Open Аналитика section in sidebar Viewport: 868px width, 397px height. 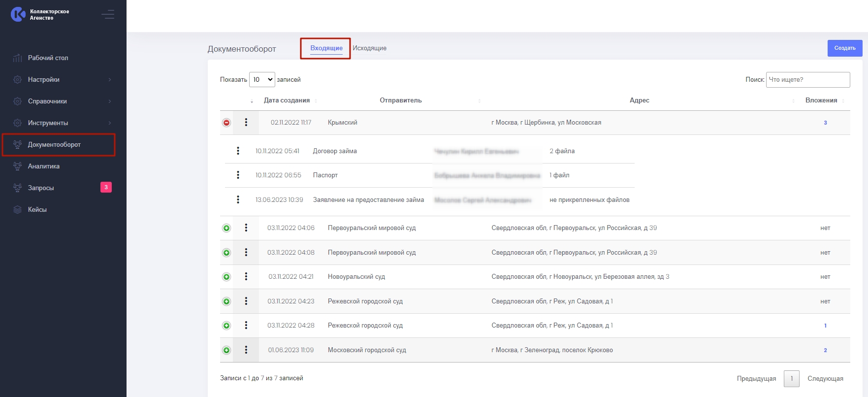tap(43, 166)
